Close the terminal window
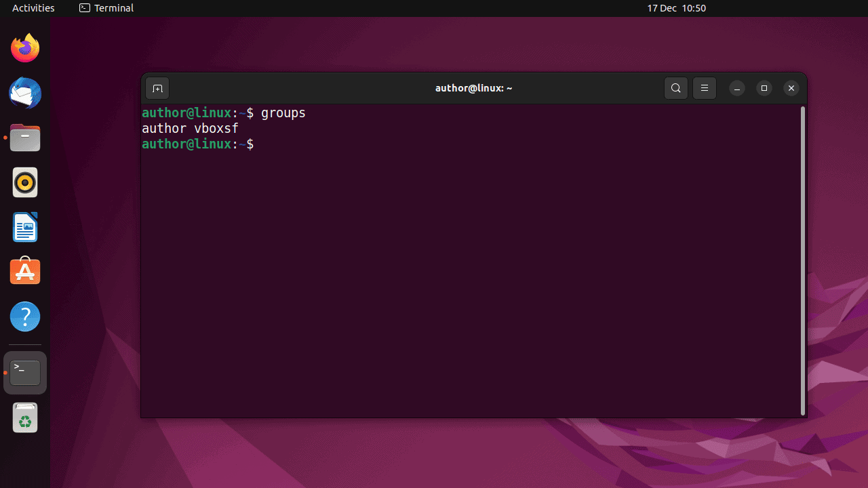868x488 pixels. click(x=791, y=88)
